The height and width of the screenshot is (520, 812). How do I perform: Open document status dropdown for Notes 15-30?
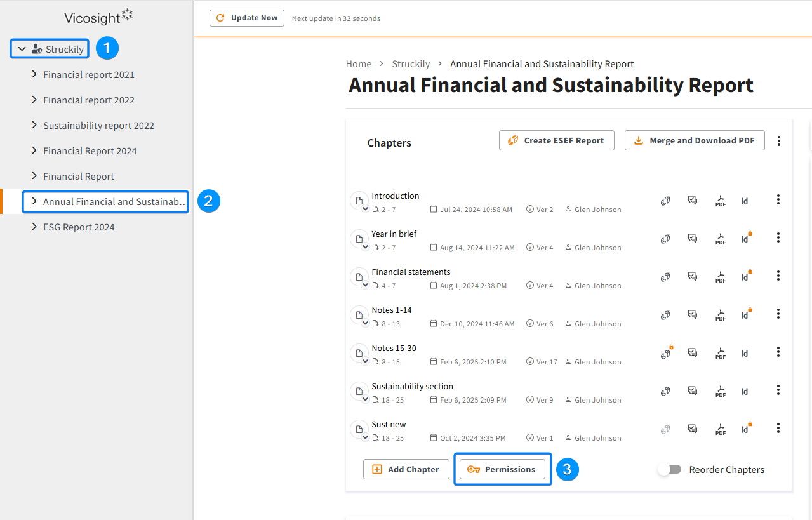tap(365, 361)
